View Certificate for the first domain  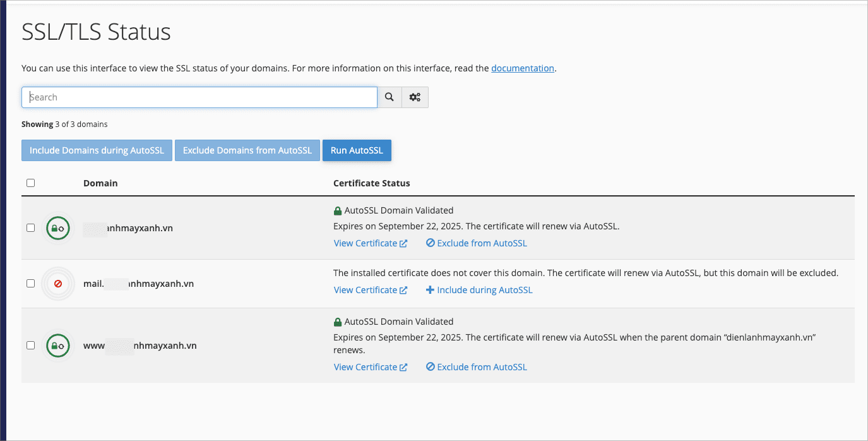(366, 243)
